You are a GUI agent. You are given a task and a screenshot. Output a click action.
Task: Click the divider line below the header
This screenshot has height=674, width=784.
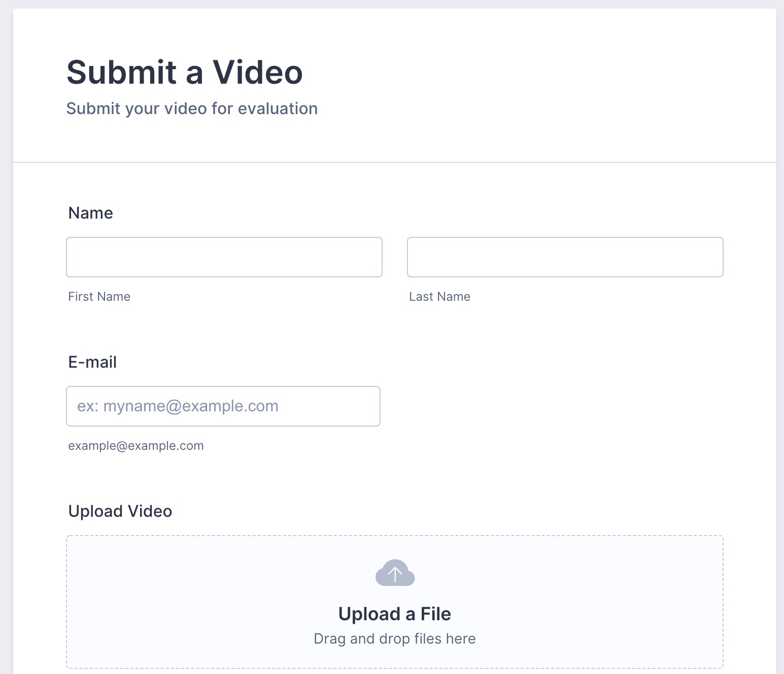coord(394,162)
